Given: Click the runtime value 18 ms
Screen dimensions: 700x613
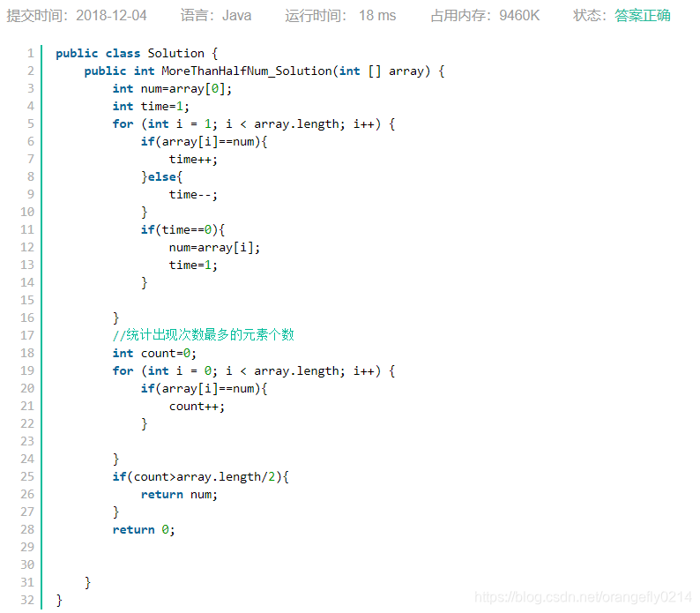Looking at the screenshot, I should (x=377, y=16).
